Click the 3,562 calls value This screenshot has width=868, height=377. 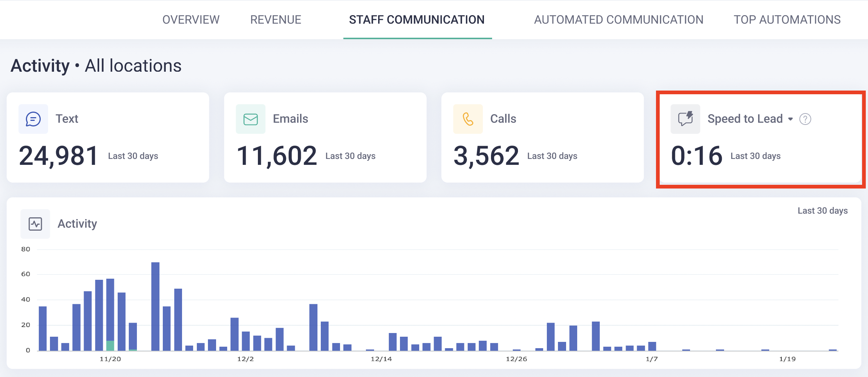[486, 156]
